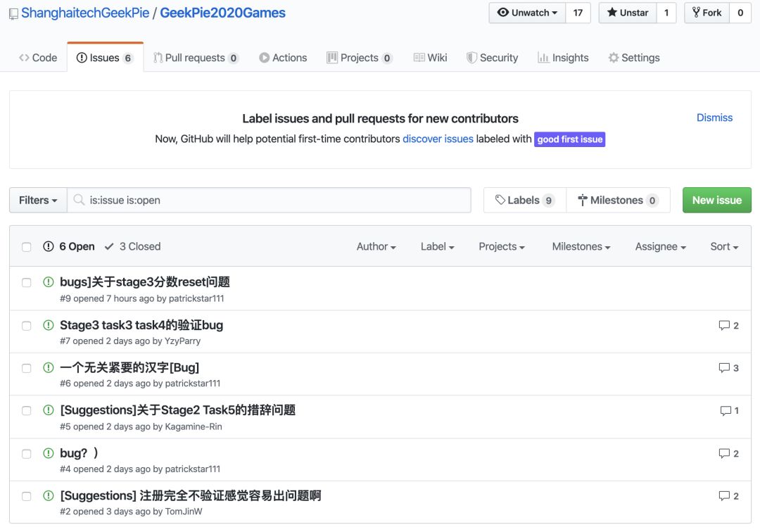Tick checkbox for bug? issue #4
The image size is (760, 532).
pos(27,454)
